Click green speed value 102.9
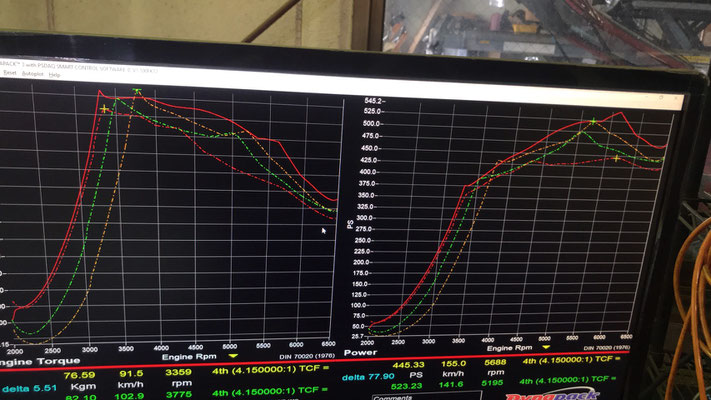The width and height of the screenshot is (711, 400). pyautogui.click(x=129, y=396)
